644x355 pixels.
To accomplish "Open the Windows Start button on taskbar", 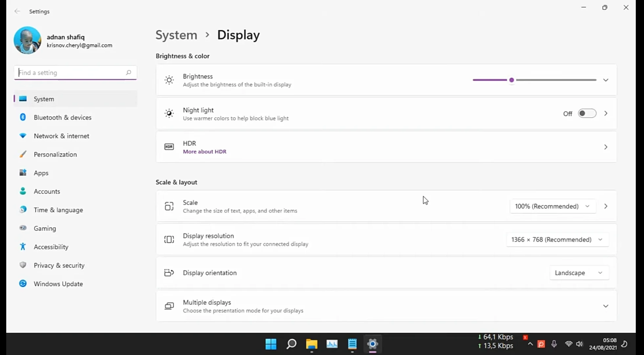I will click(x=271, y=344).
